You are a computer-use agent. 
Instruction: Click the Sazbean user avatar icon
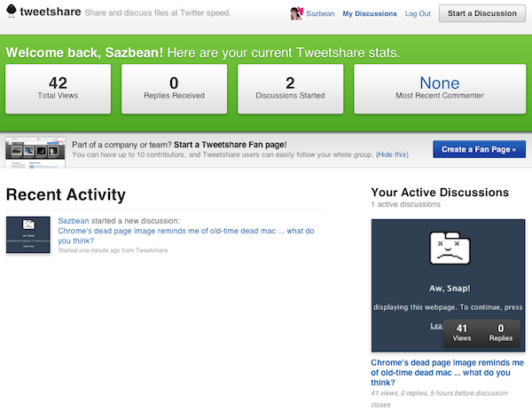pyautogui.click(x=297, y=13)
